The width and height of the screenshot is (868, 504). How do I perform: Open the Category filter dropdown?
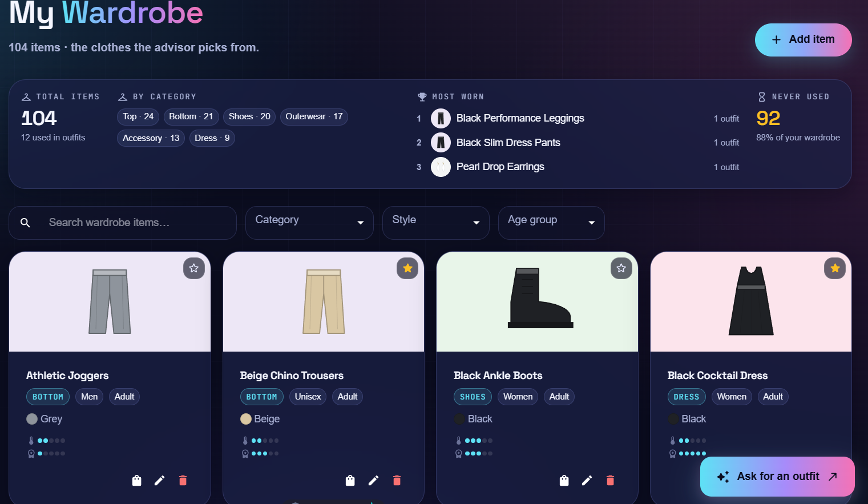tap(309, 223)
